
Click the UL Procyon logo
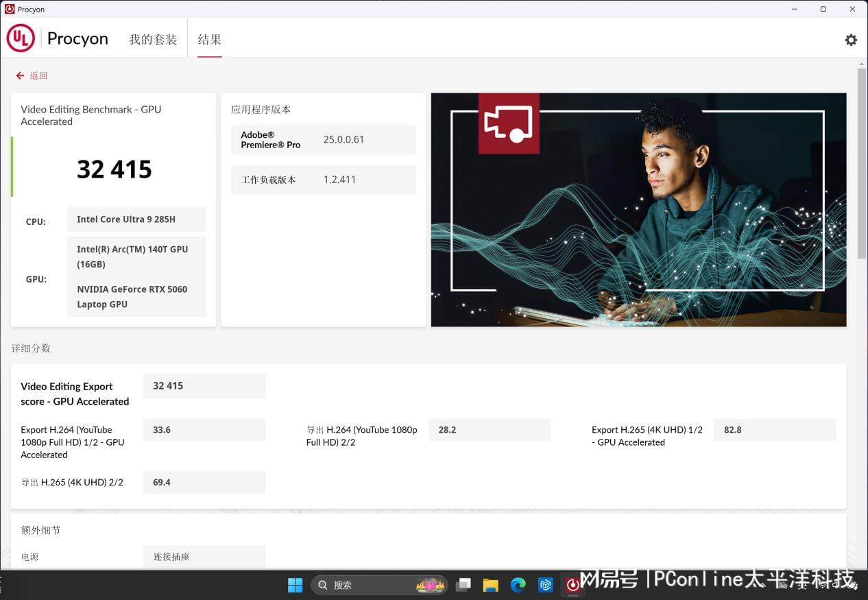pyautogui.click(x=21, y=38)
